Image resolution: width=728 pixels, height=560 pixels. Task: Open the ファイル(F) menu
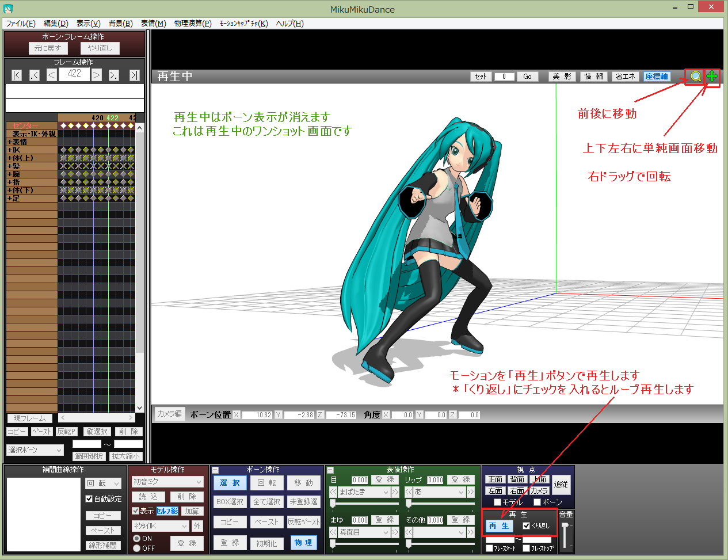pos(21,24)
